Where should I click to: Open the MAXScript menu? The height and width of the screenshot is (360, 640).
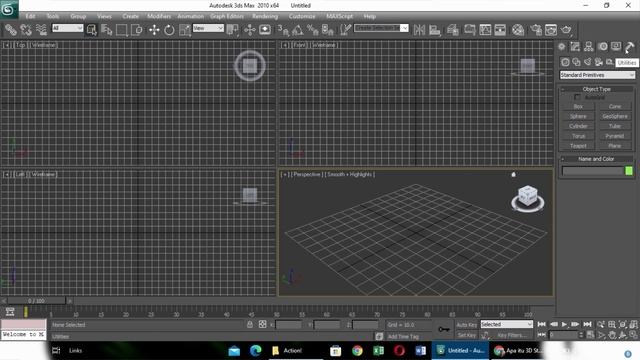(340, 16)
